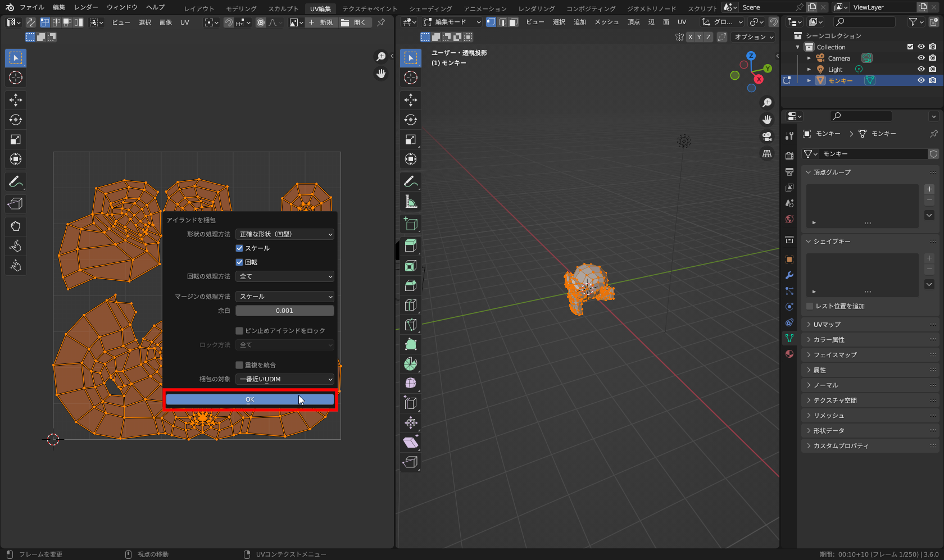This screenshot has height=560, width=944.
Task: Open the Material properties tab
Action: (x=789, y=354)
